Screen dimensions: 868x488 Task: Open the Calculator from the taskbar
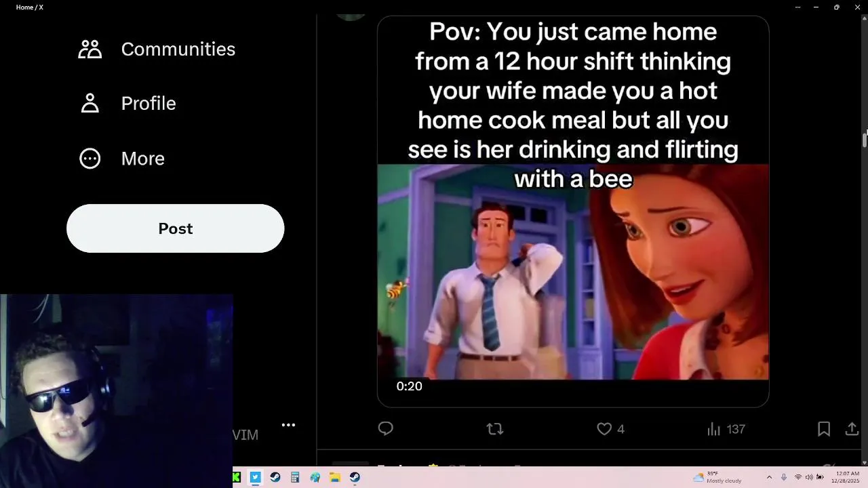click(x=295, y=477)
